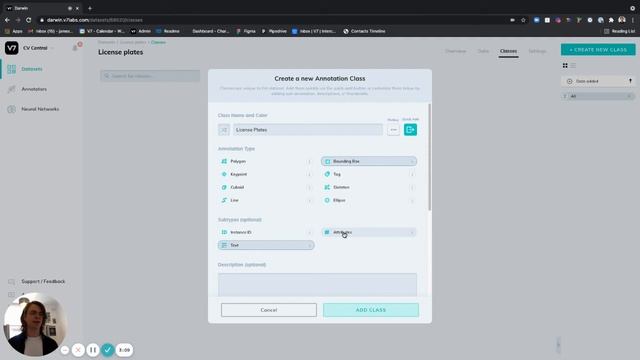Open a new browser tab
640x360 pixels.
90,8
